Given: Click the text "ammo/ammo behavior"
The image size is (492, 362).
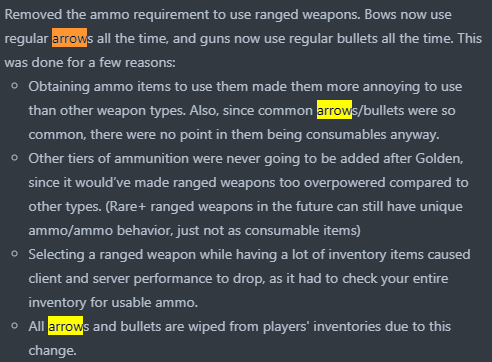Looking at the screenshot, I should 101,230.
